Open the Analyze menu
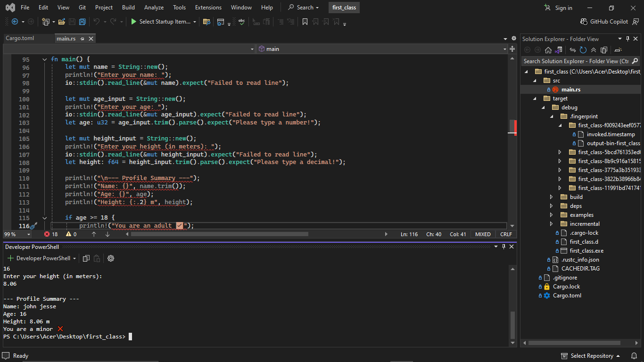Viewport: 644px width, 362px height. pos(154,8)
